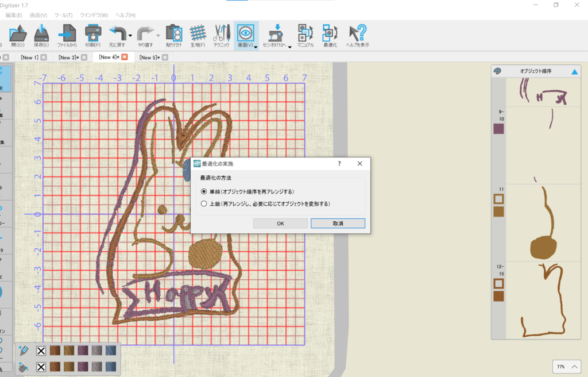Choose the no-color X outline swatch

[41, 351]
